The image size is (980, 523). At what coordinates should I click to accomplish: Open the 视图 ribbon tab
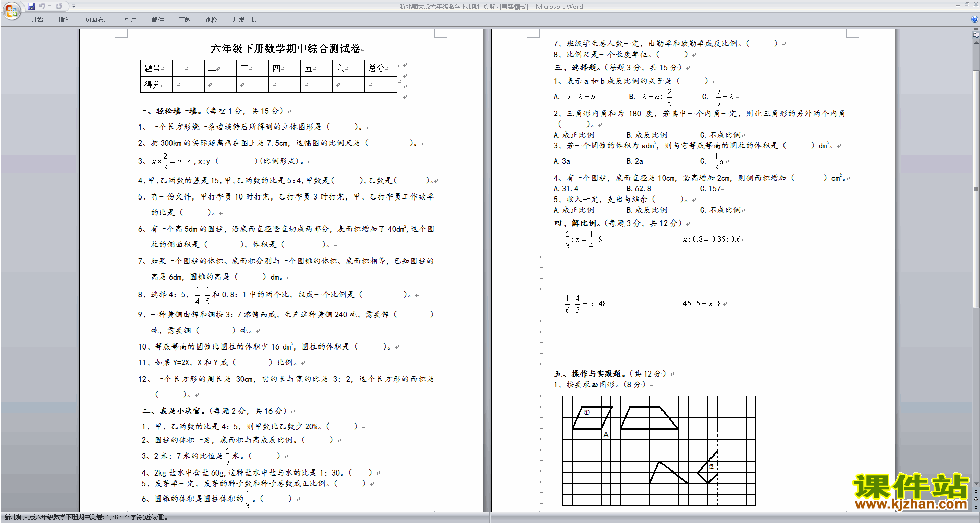click(212, 20)
